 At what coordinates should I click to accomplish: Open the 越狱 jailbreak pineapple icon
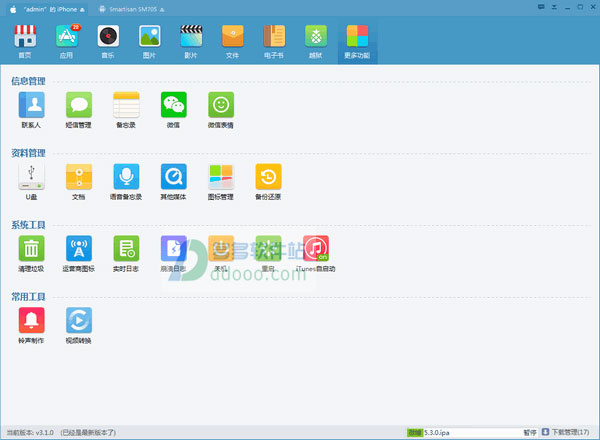316,41
